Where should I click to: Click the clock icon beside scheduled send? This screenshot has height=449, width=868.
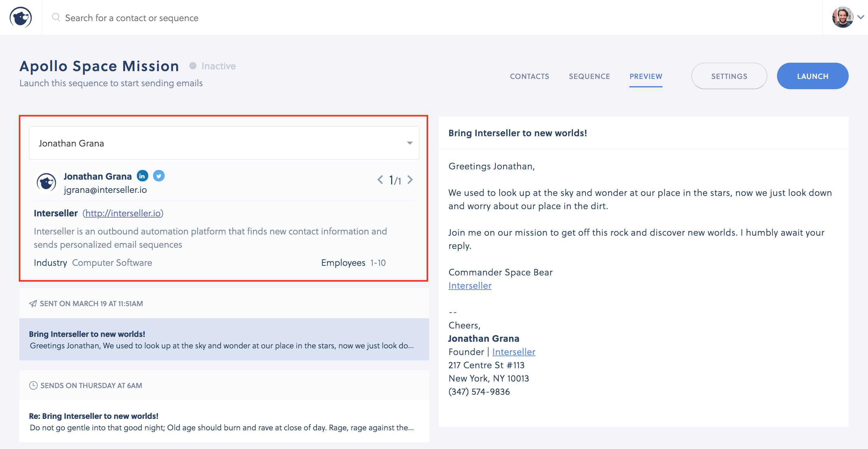[33, 385]
